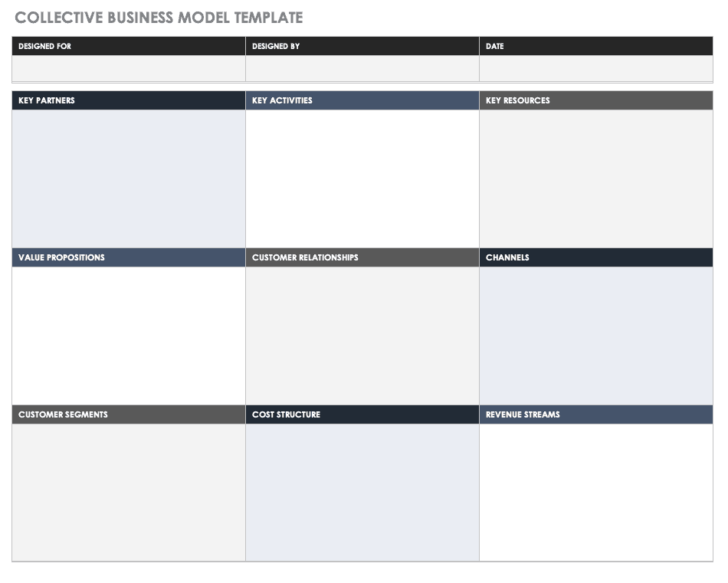Select the Channels header cell
This screenshot has width=728, height=583.
[595, 257]
